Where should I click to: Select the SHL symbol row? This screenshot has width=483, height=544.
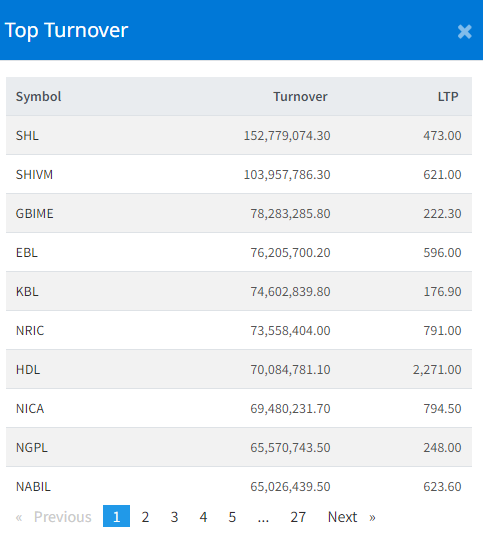239,135
